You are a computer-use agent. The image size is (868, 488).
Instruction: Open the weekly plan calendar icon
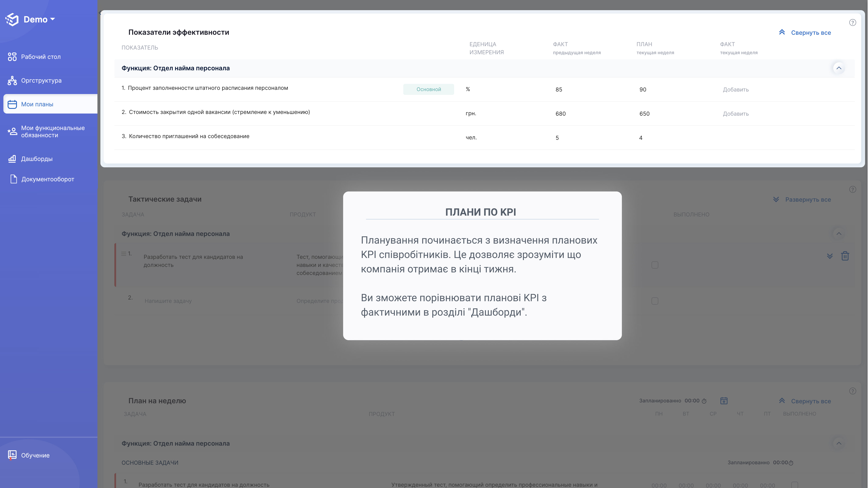point(724,401)
